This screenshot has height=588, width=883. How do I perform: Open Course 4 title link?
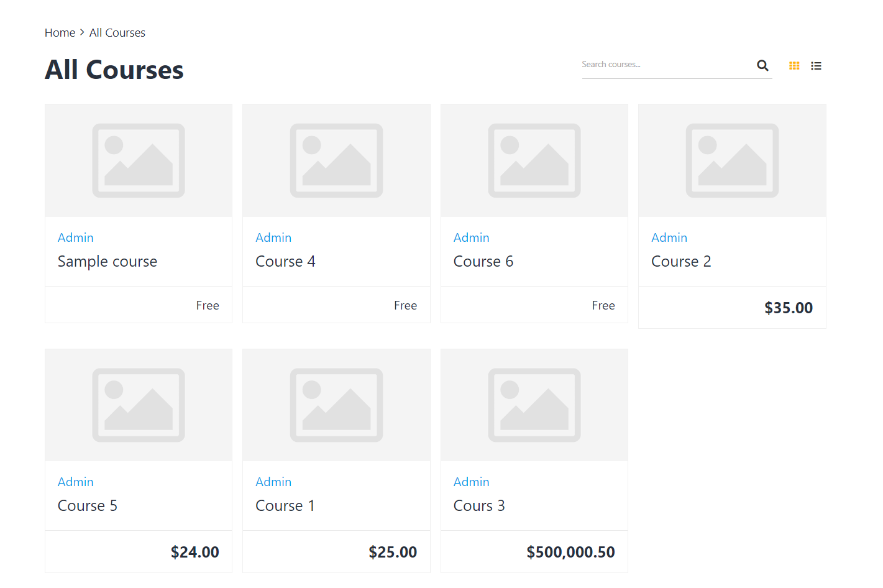click(x=285, y=262)
